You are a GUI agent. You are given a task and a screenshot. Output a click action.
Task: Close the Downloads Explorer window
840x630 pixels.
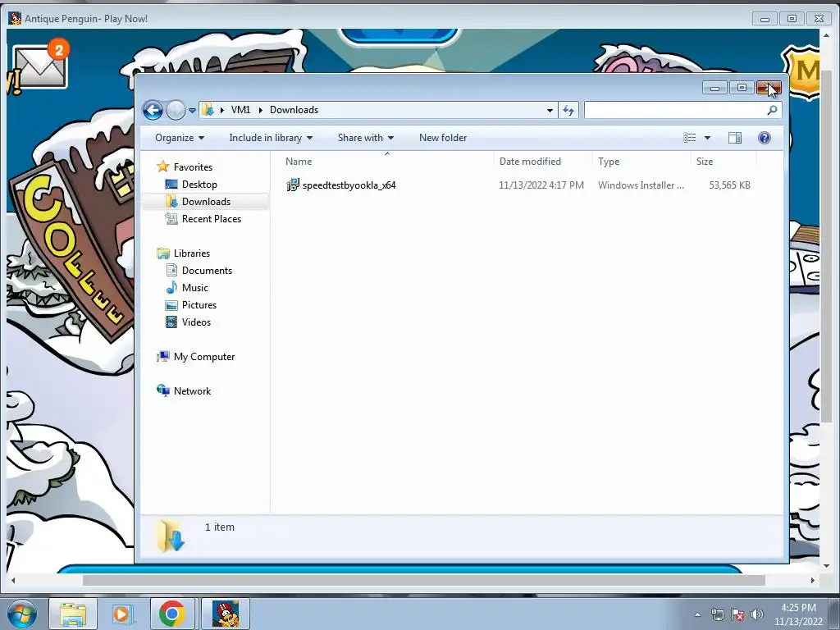769,88
